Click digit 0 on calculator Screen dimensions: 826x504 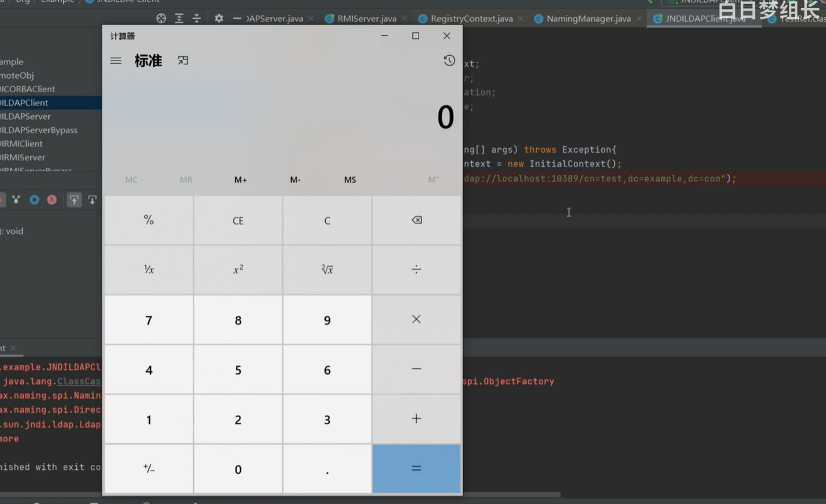[238, 469]
